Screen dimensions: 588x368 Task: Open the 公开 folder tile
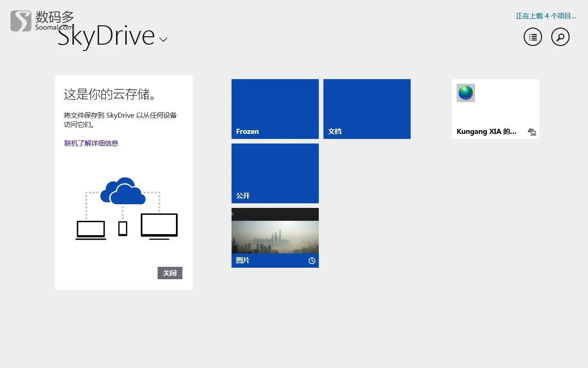click(x=275, y=173)
